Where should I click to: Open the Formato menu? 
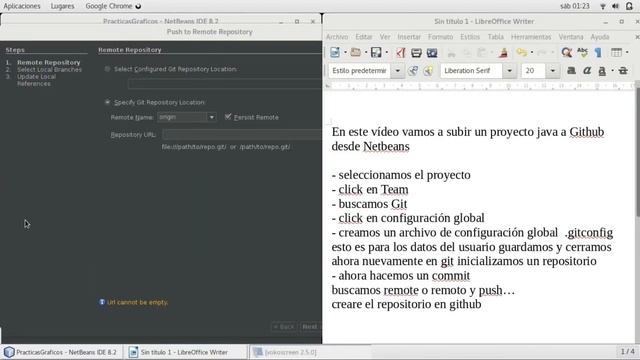coord(440,37)
